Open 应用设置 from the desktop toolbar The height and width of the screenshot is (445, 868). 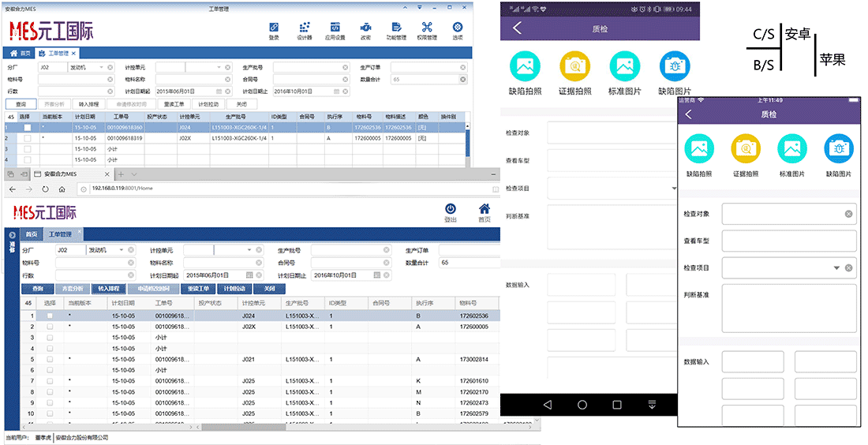point(335,28)
